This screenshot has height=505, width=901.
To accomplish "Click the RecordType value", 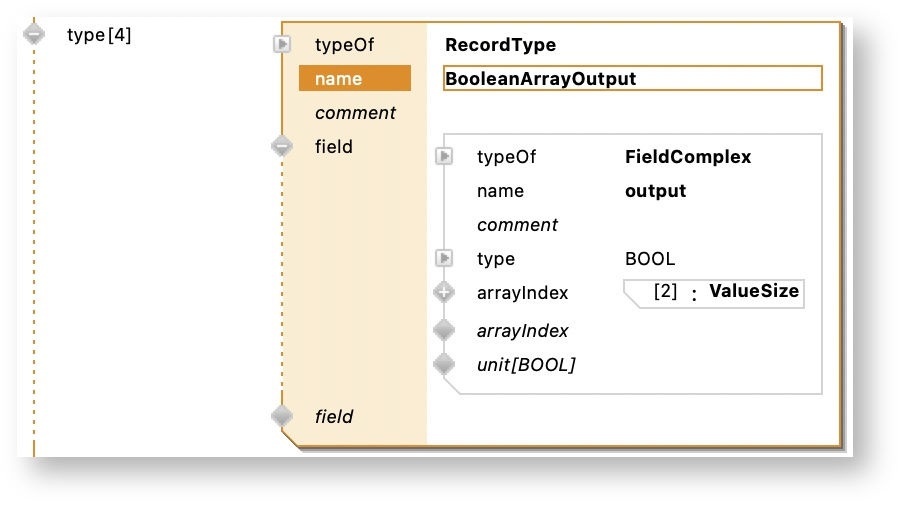I will (500, 45).
